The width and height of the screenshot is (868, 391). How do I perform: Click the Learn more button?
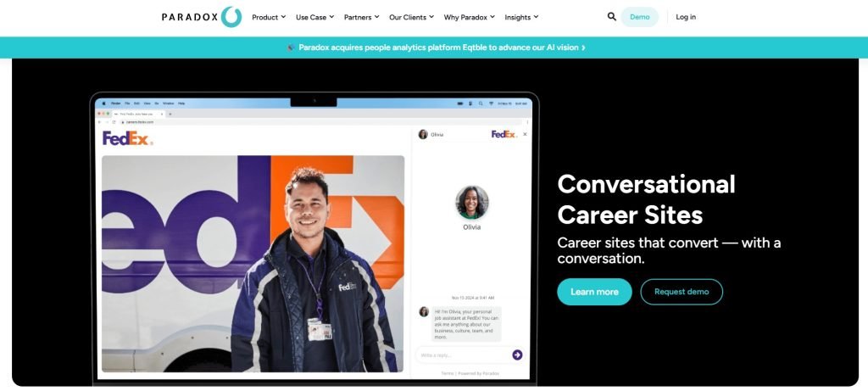coord(594,292)
